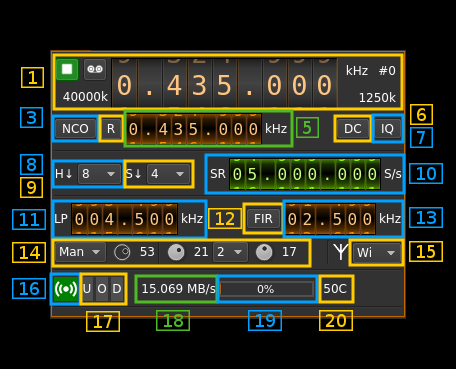The width and height of the screenshot is (456, 369).
Task: Click the 15.069 MB/s stream rate text
Action: [178, 289]
